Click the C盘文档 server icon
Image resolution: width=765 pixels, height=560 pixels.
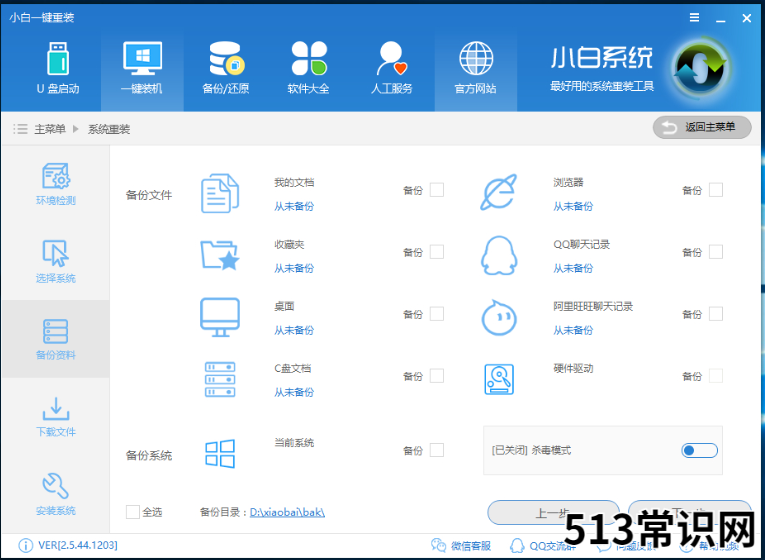tap(220, 379)
